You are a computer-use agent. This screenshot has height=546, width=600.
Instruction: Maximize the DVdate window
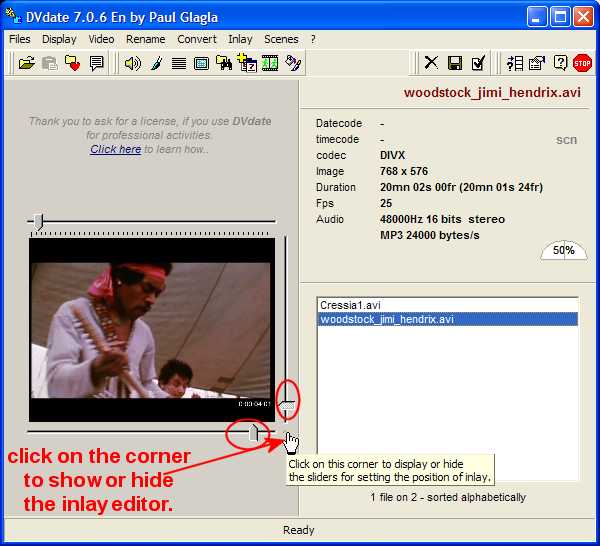point(560,17)
